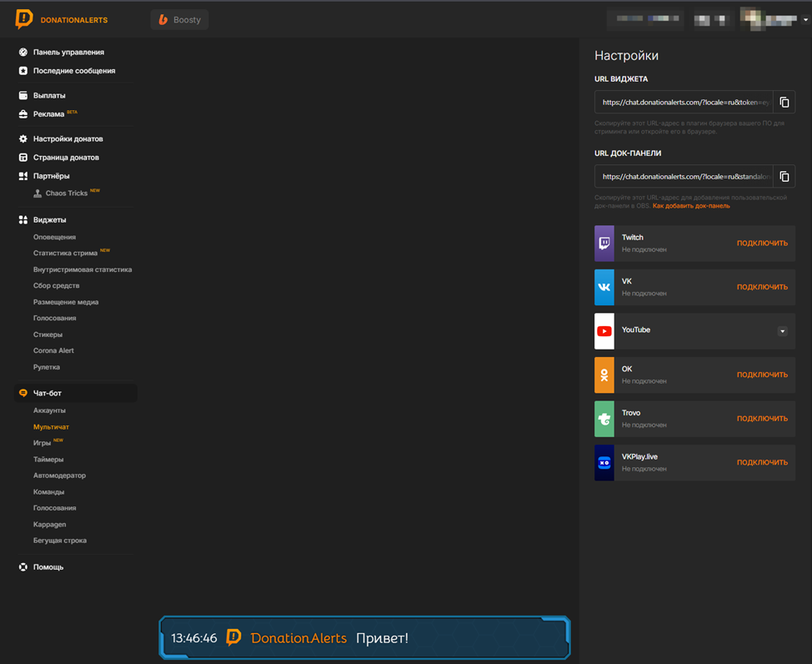Open Corona Alert widget page

click(x=53, y=350)
